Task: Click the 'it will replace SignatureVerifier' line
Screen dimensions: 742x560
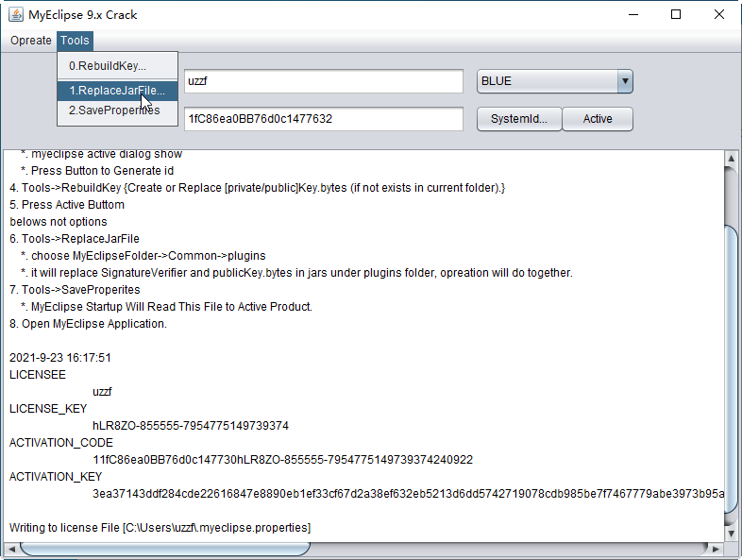Action: point(296,273)
